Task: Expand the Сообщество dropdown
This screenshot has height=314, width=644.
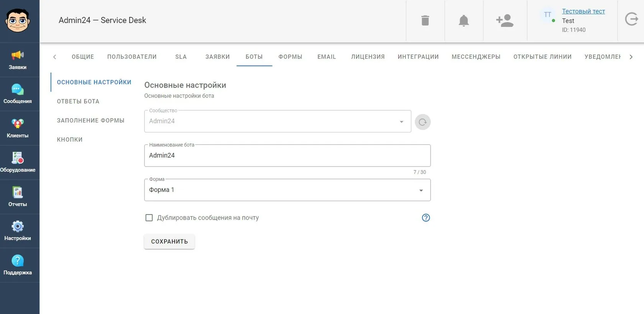Action: (x=278, y=121)
